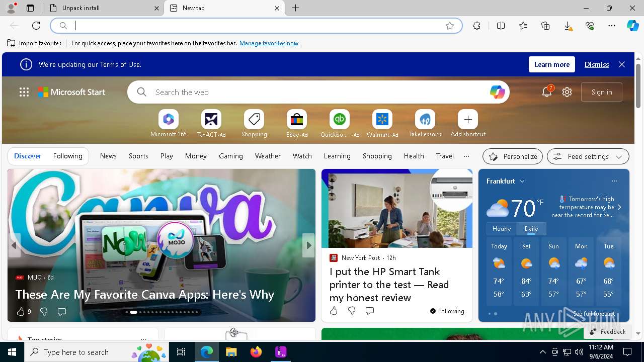Open the Microsoft 365 shortcut tile

coord(168,120)
